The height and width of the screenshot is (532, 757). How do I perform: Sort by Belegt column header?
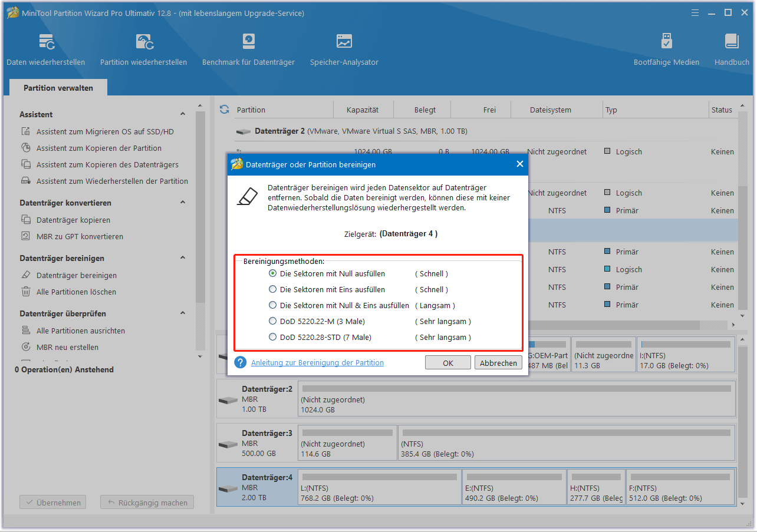(x=424, y=110)
